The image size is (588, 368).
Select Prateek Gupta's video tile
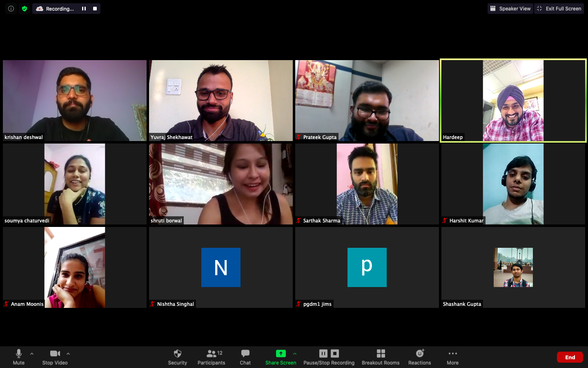tap(367, 101)
